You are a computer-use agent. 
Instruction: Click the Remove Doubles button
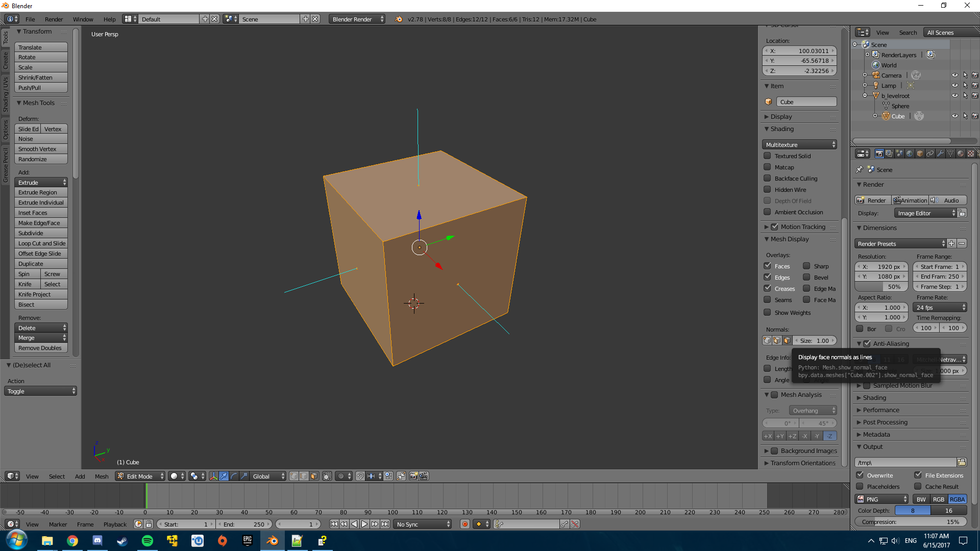pos(41,348)
